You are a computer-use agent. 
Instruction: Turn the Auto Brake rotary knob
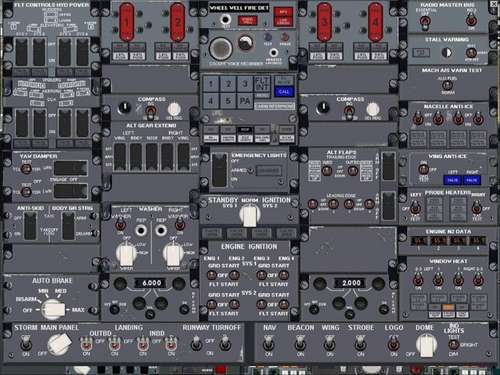click(x=53, y=310)
